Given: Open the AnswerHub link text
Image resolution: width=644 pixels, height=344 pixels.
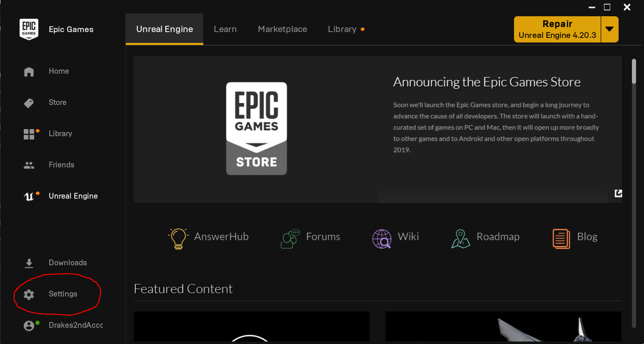Looking at the screenshot, I should tap(221, 237).
